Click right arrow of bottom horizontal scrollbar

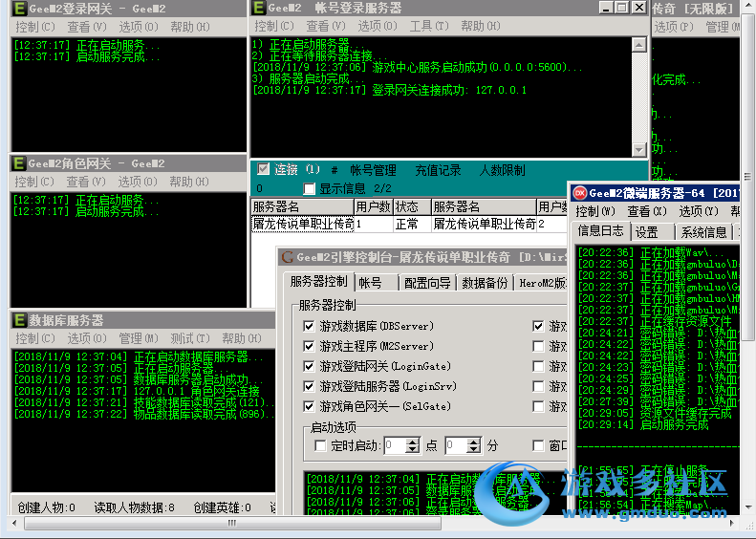732,523
